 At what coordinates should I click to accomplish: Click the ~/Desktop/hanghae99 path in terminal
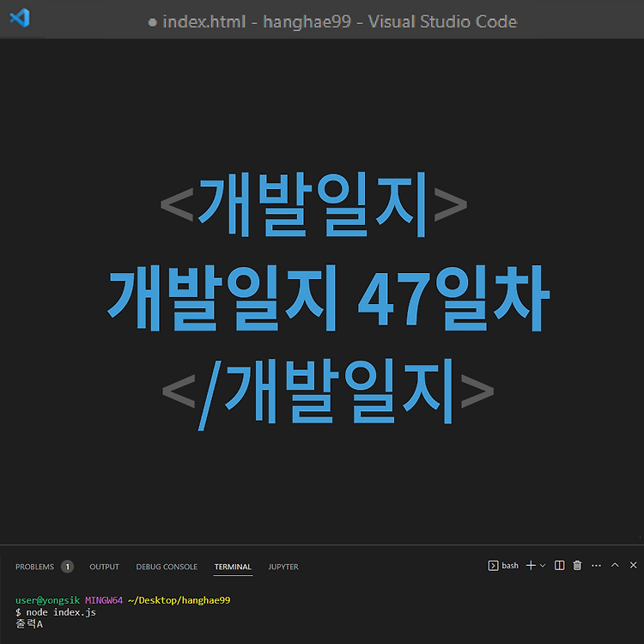pos(179,600)
